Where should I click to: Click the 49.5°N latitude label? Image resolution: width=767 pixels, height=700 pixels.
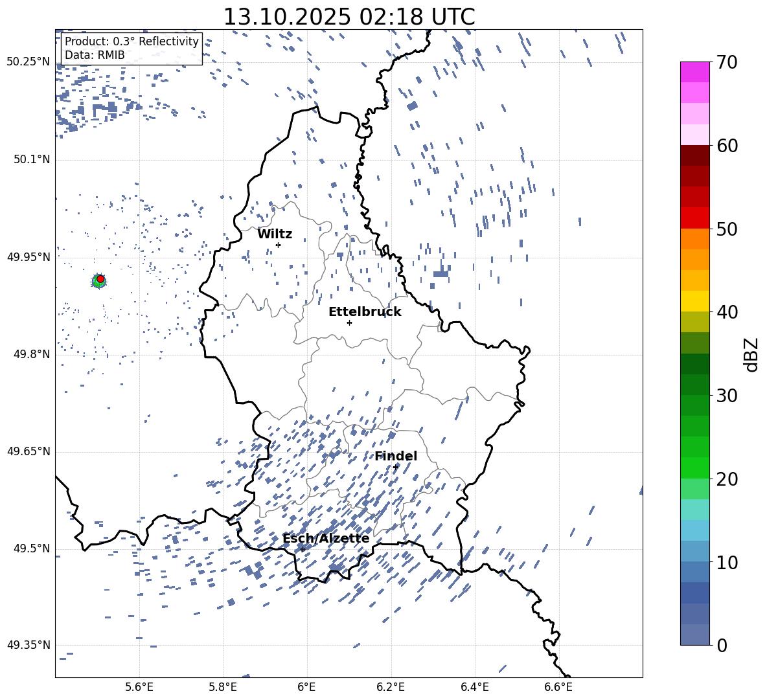coord(31,548)
